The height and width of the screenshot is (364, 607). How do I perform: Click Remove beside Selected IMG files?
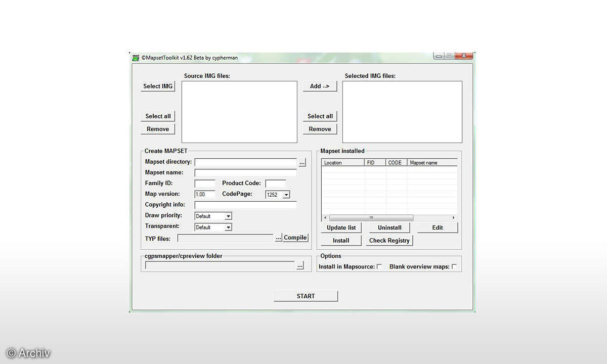(x=320, y=129)
